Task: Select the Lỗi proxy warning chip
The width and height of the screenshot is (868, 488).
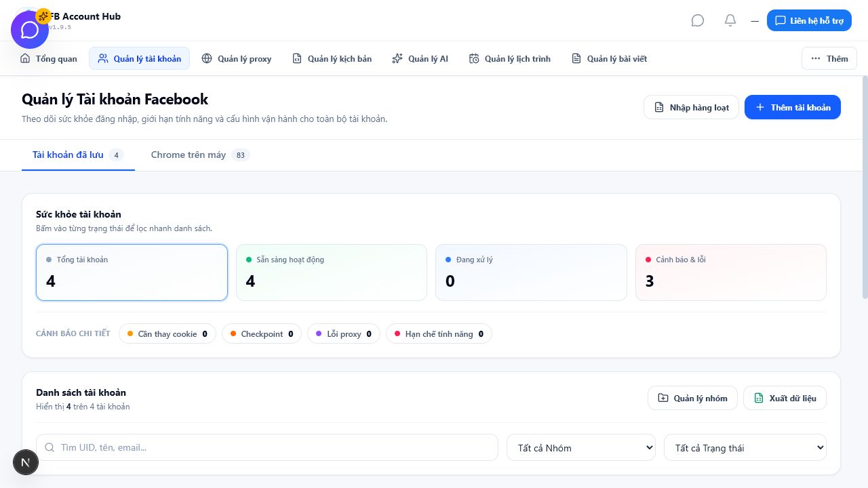Action: [344, 333]
